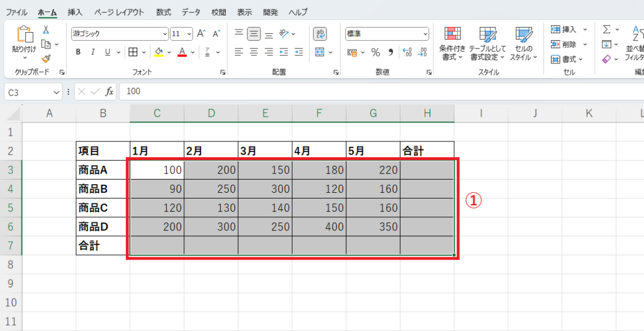This screenshot has width=644, height=331.
Task: Switch to the 校閲 tab
Action: (218, 13)
